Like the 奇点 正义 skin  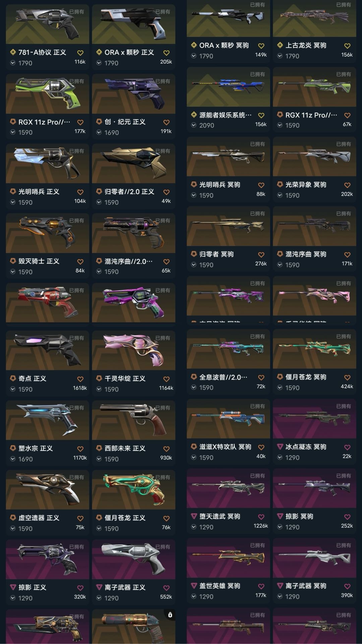[80, 379]
